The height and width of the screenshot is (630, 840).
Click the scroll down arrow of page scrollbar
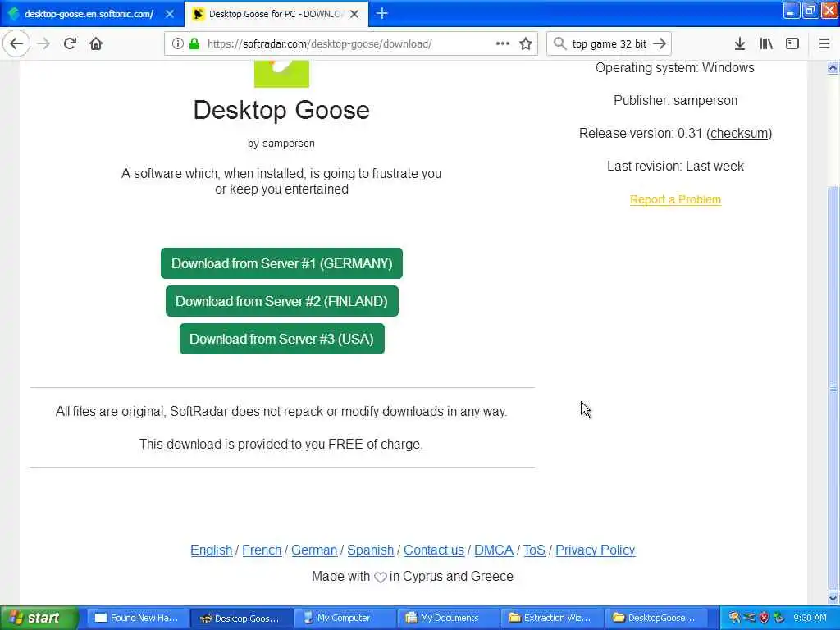click(x=833, y=598)
